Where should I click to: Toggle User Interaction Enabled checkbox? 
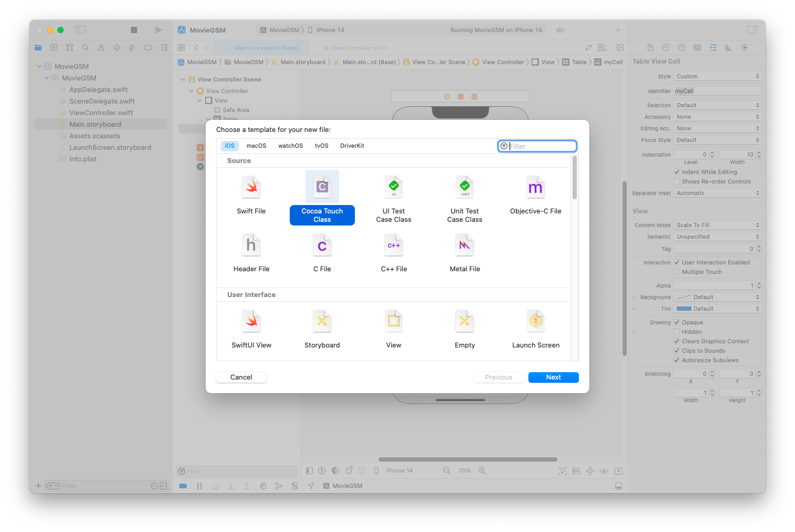point(677,262)
